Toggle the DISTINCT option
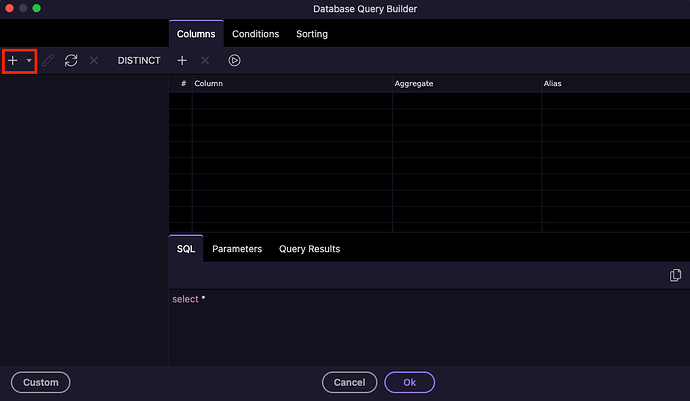The image size is (690, 401). click(139, 61)
